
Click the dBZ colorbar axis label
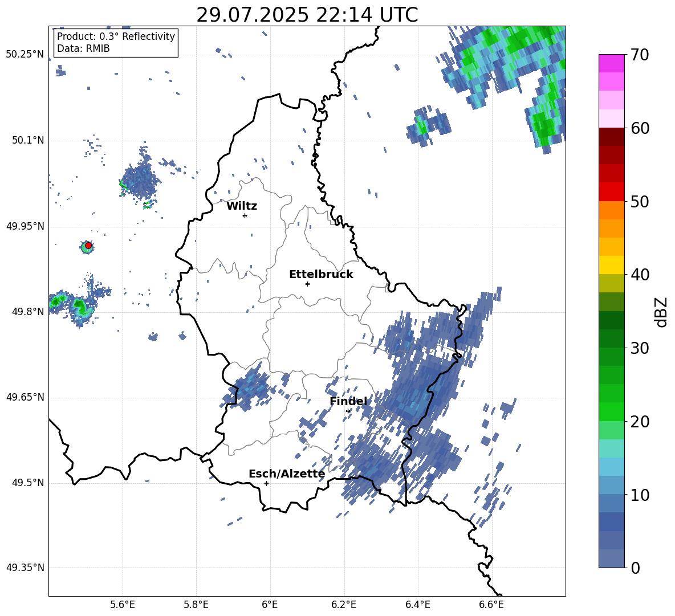pyautogui.click(x=661, y=312)
